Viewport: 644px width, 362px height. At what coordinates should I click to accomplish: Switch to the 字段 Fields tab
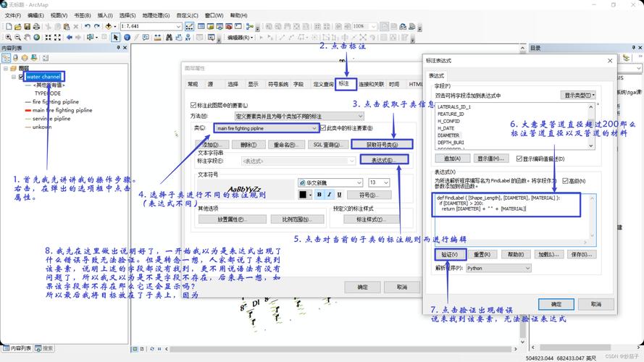coord(298,84)
